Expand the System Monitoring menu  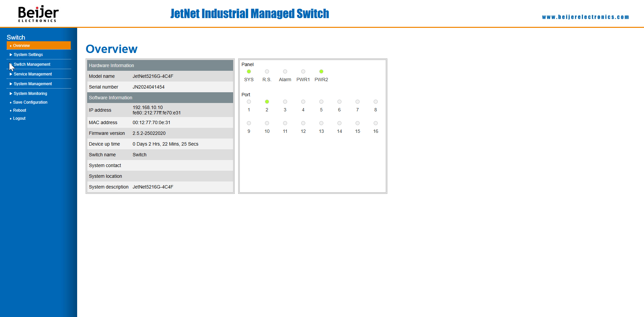[x=30, y=94]
